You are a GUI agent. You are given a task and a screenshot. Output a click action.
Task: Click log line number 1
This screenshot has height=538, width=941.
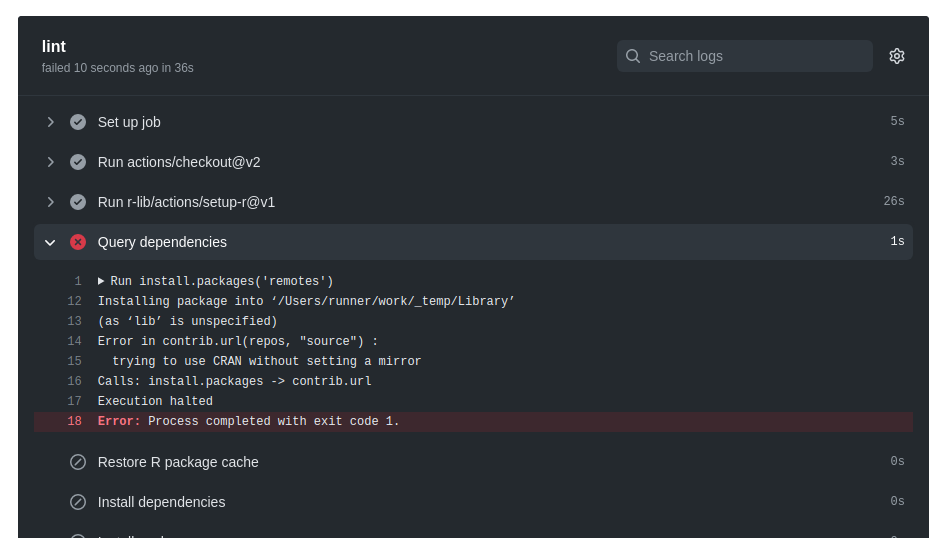77,281
